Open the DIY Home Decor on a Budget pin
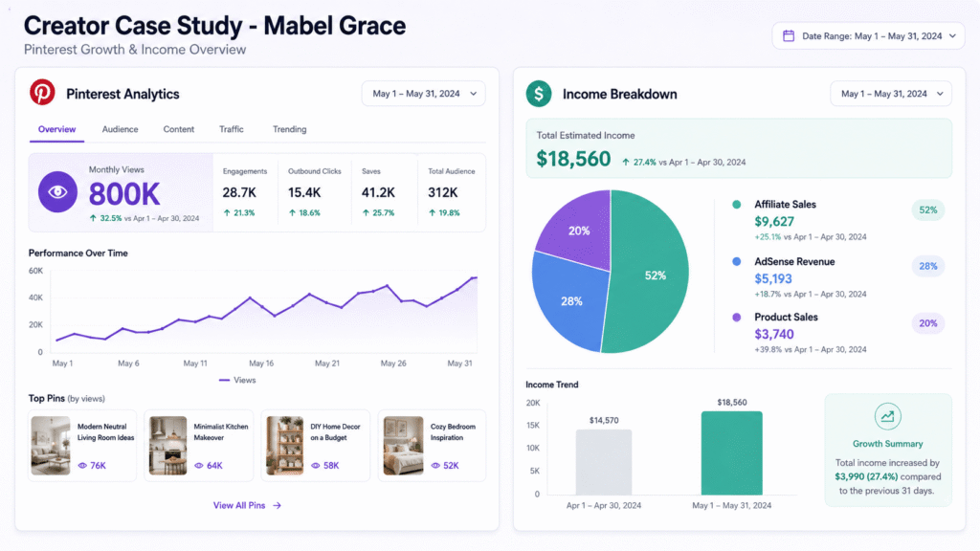The height and width of the screenshot is (551, 980). point(316,446)
